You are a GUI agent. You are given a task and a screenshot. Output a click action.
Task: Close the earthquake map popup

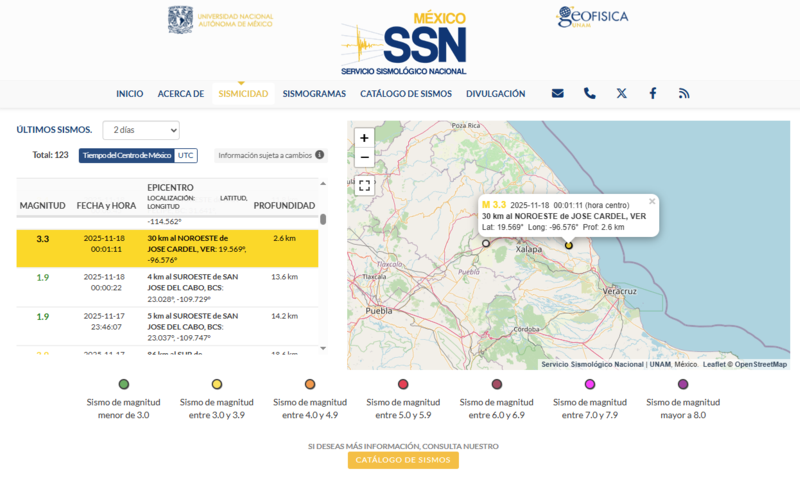(x=652, y=201)
